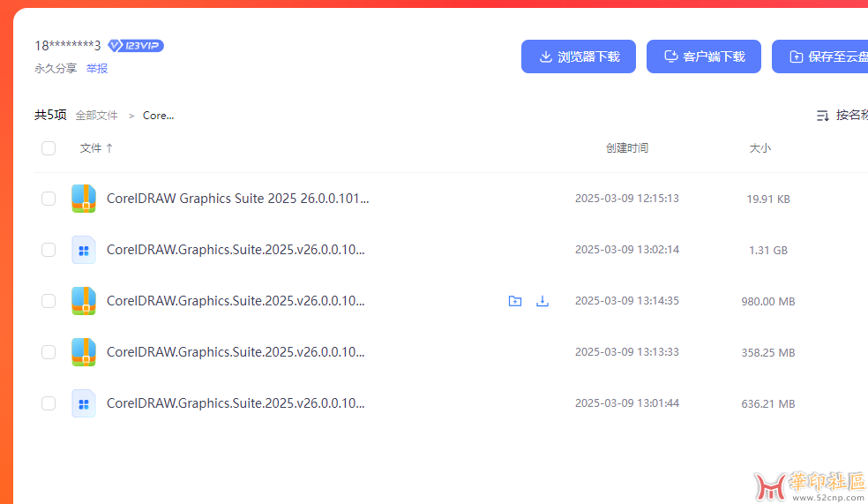The image size is (868, 504).
Task: Click the size value 19.91 KB
Action: tap(767, 199)
